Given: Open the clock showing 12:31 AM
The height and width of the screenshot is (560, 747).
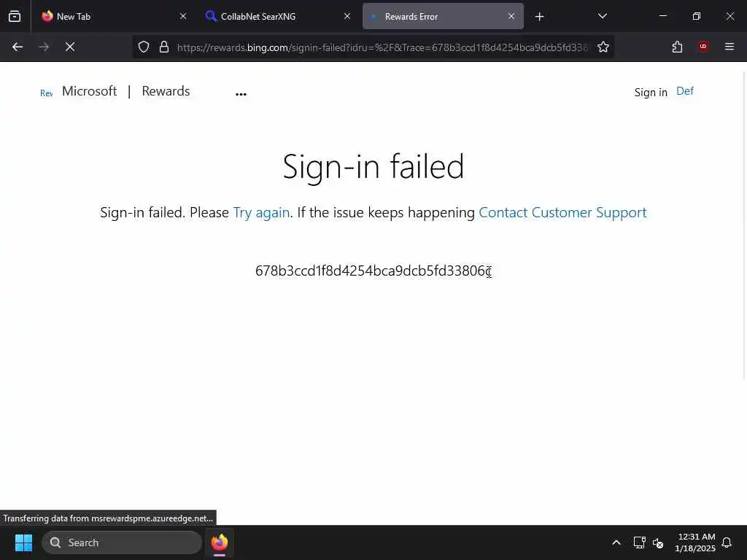Looking at the screenshot, I should [x=695, y=542].
